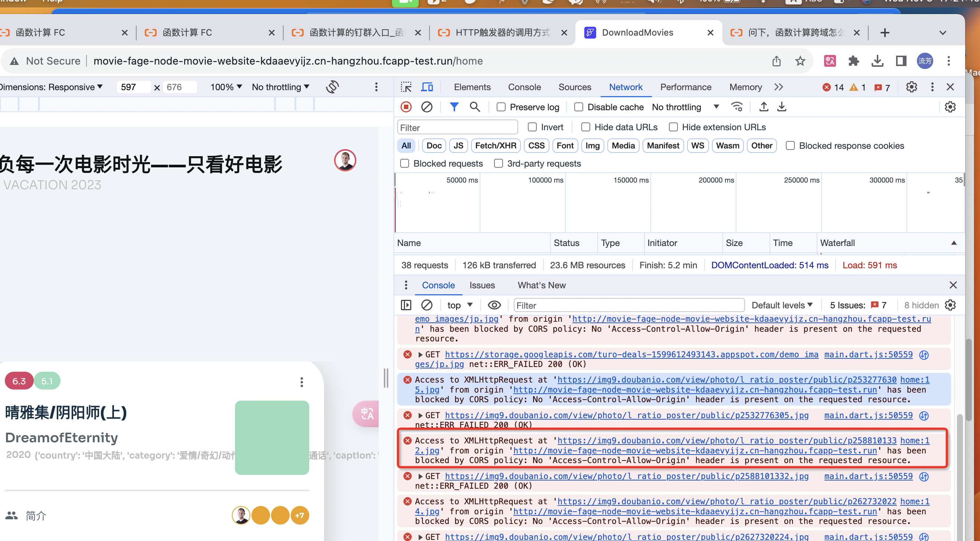The image size is (980, 541).
Task: Open network panel settings gear
Action: [x=950, y=107]
